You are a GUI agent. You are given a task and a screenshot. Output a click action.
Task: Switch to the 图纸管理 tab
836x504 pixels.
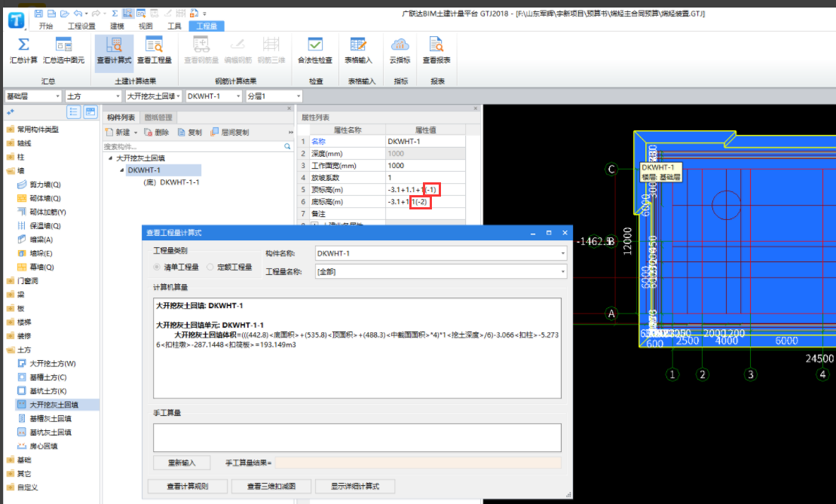[158, 118]
